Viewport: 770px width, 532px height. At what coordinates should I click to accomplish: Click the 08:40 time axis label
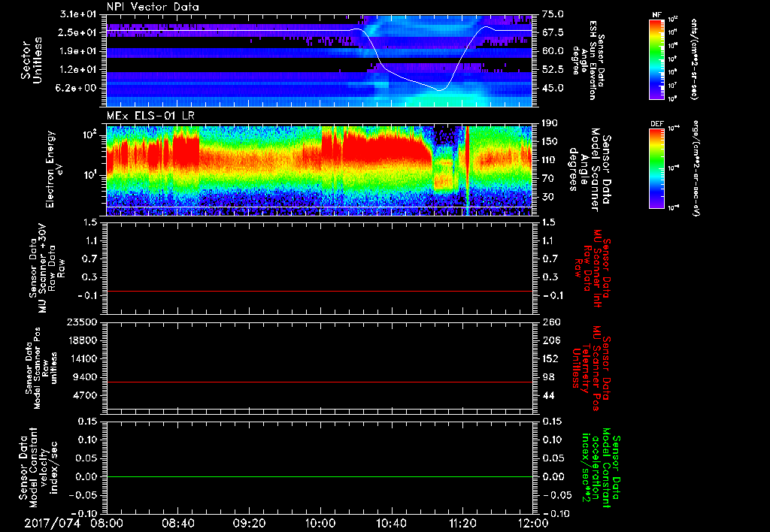tap(179, 524)
